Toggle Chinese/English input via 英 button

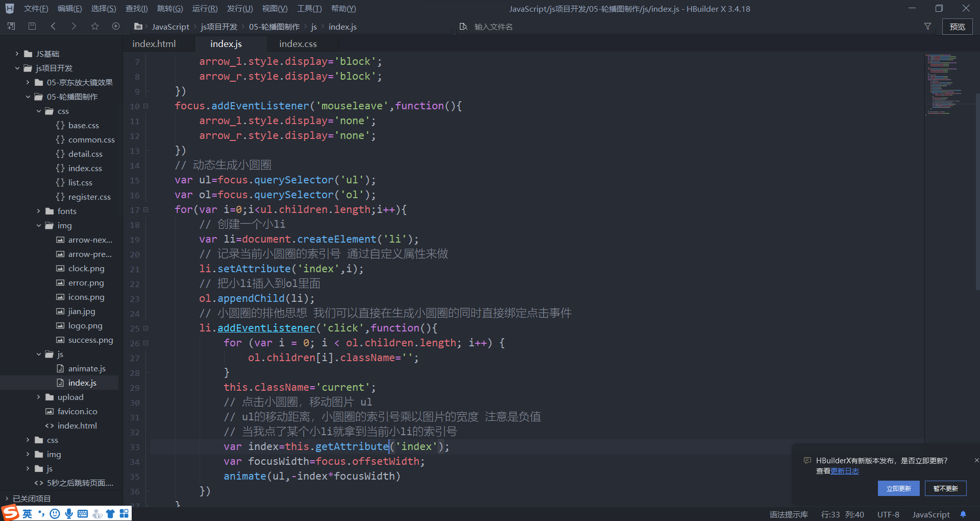(27, 513)
